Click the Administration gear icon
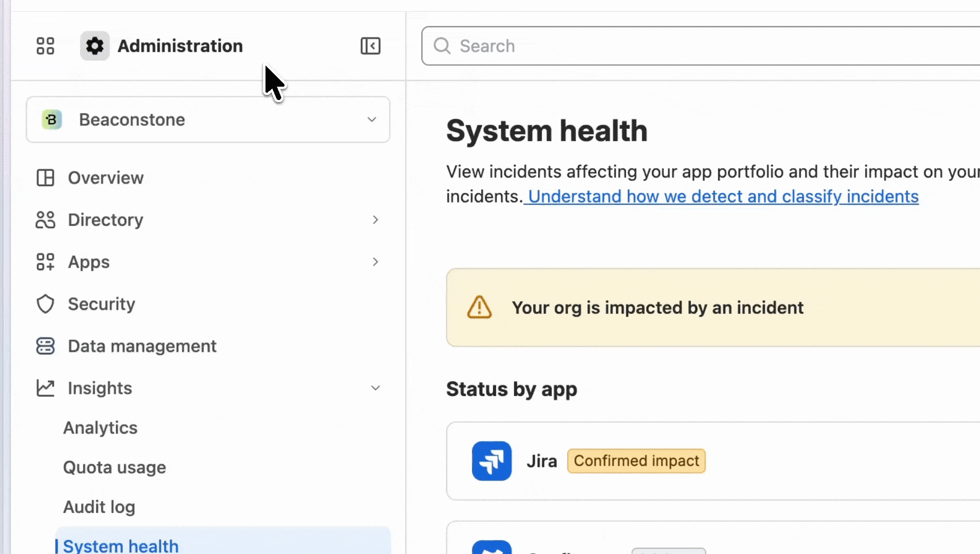Screen dimensions: 980x554 click(x=95, y=46)
